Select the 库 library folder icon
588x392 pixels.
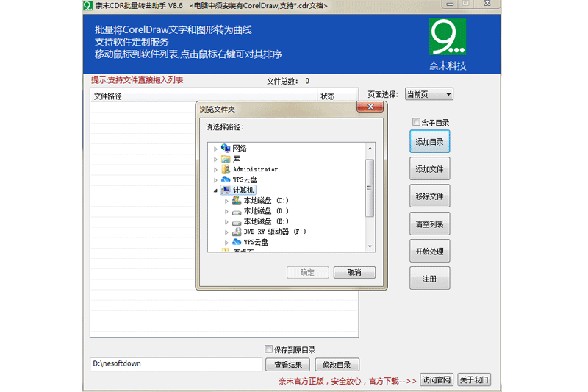pos(226,159)
